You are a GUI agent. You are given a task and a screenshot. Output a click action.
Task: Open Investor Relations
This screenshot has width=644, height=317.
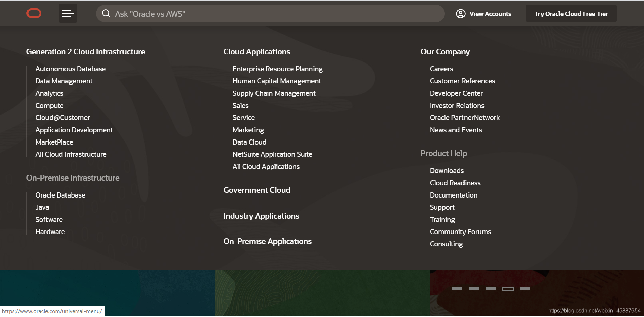point(457,106)
